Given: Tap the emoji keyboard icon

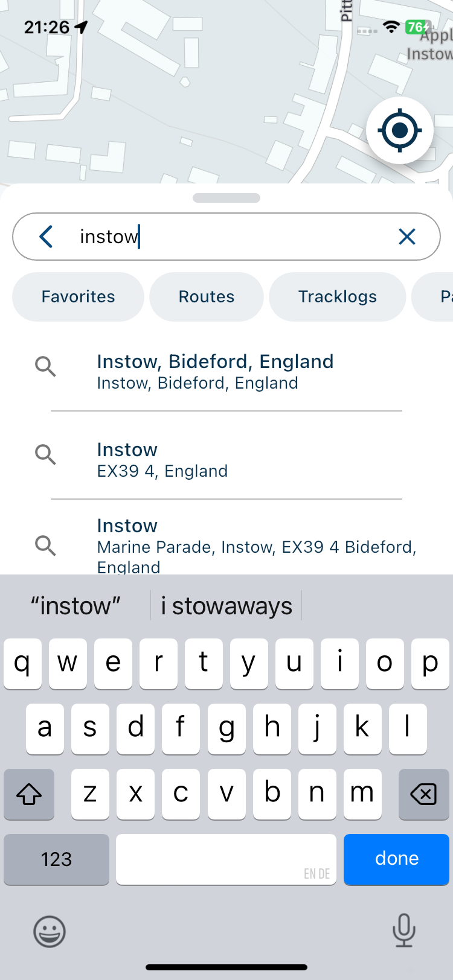Looking at the screenshot, I should 49,931.
